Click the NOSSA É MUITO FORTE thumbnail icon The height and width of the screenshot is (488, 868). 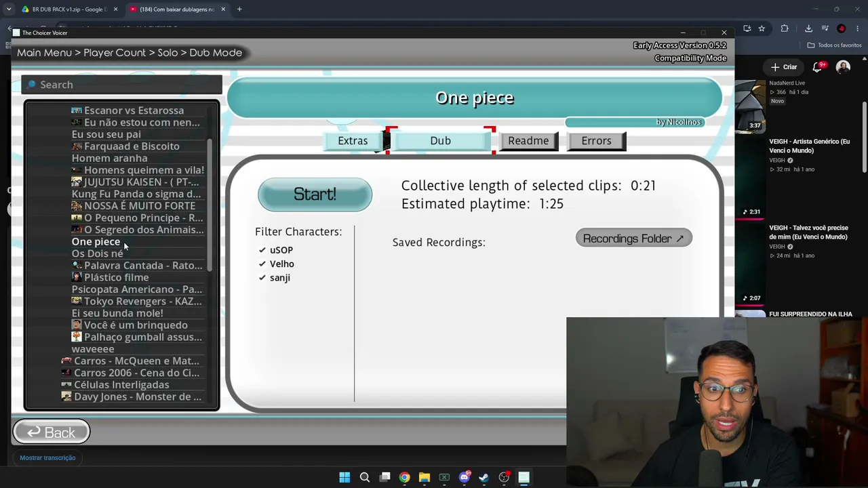click(77, 205)
